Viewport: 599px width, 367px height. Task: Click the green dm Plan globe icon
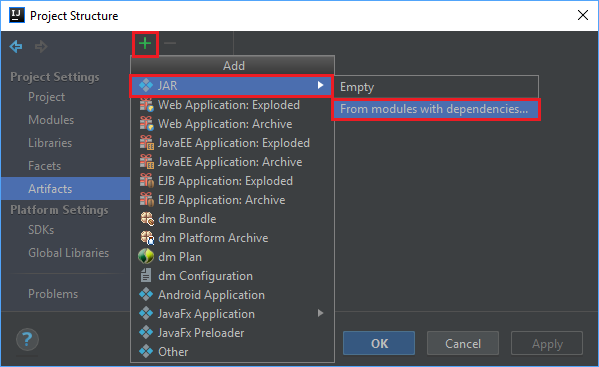coord(146,257)
